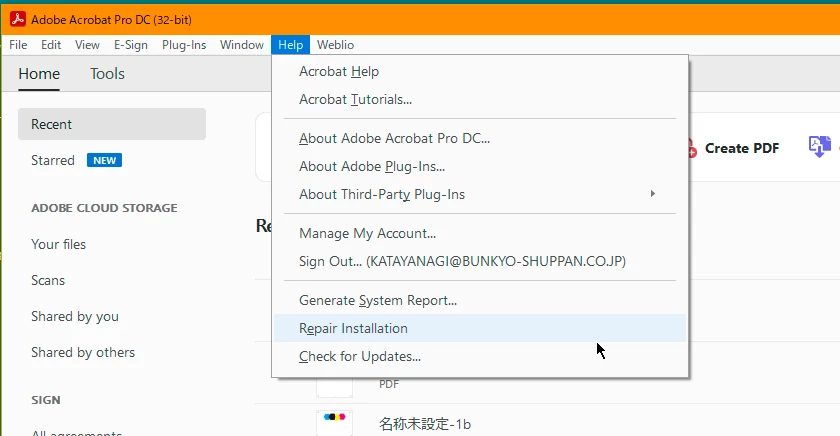Click the NEW badge beside Starred
840x436 pixels.
(104, 160)
